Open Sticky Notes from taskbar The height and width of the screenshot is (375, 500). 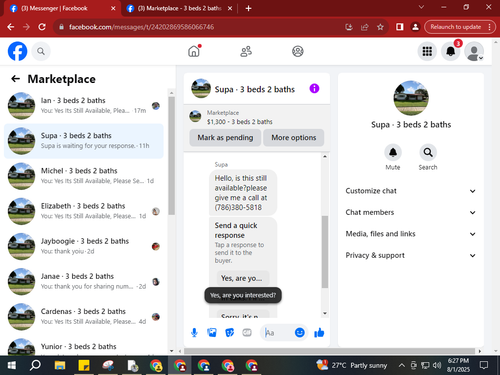(x=84, y=365)
